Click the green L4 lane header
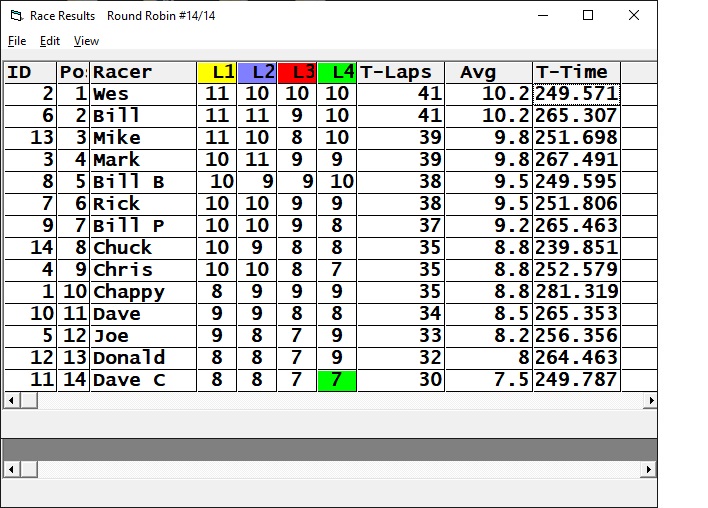 click(337, 72)
